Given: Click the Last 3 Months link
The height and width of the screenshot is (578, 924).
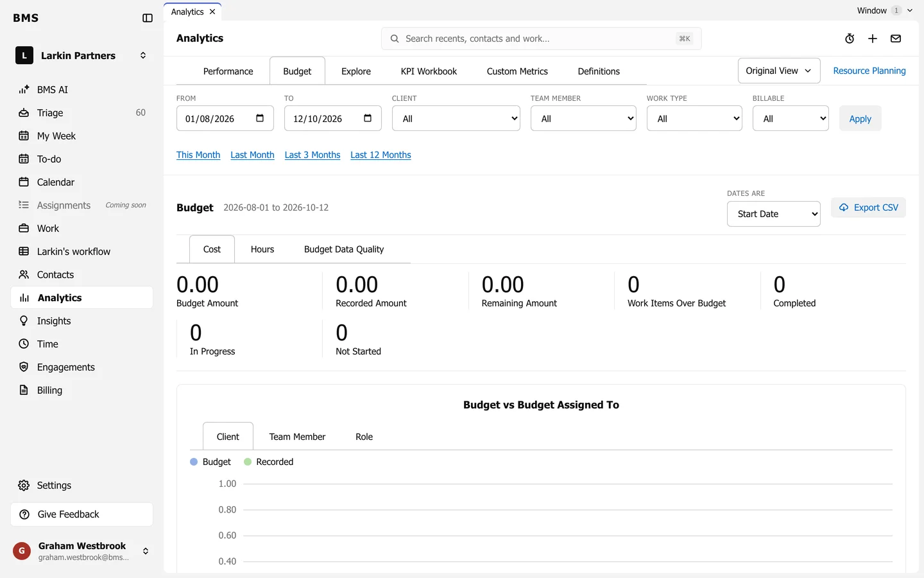Looking at the screenshot, I should (312, 155).
